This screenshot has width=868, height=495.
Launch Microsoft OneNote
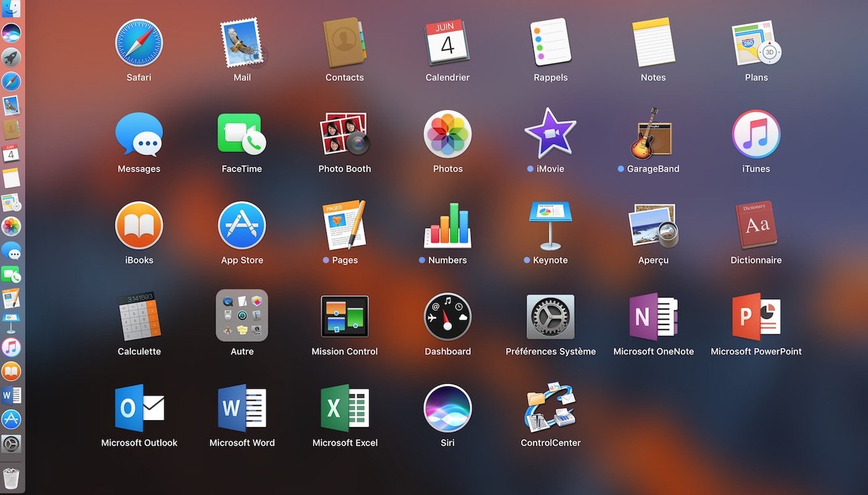(x=653, y=316)
